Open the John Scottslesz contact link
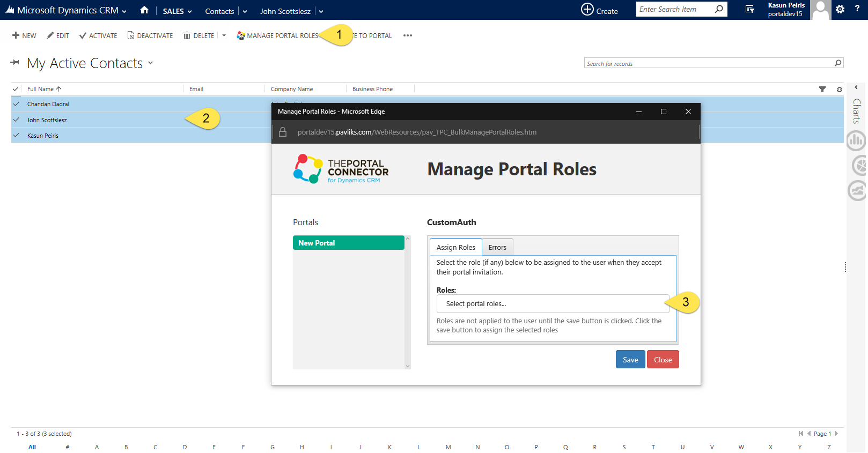Screen dimensions: 868x453 tap(47, 120)
